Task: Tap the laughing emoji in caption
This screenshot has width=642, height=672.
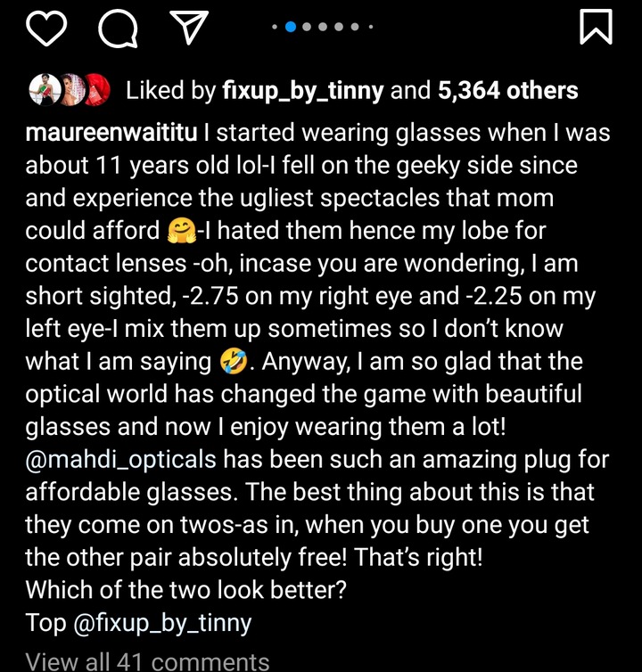Action: point(234,362)
